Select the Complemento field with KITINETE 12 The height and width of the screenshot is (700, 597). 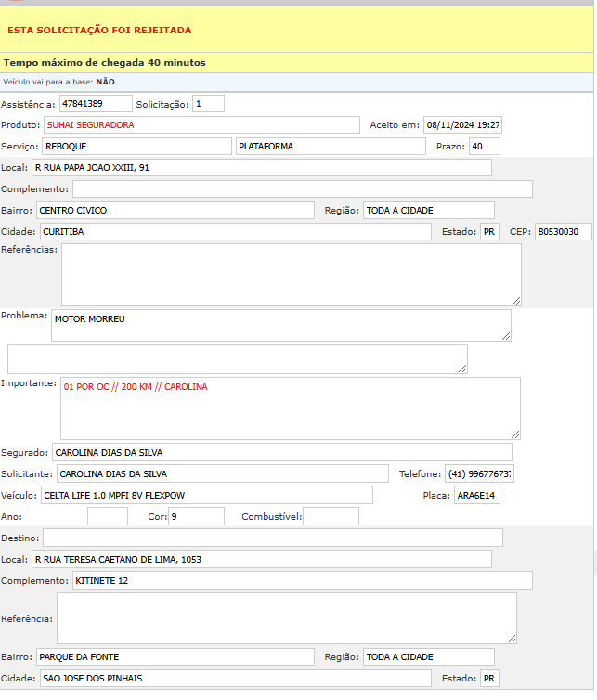[301, 580]
